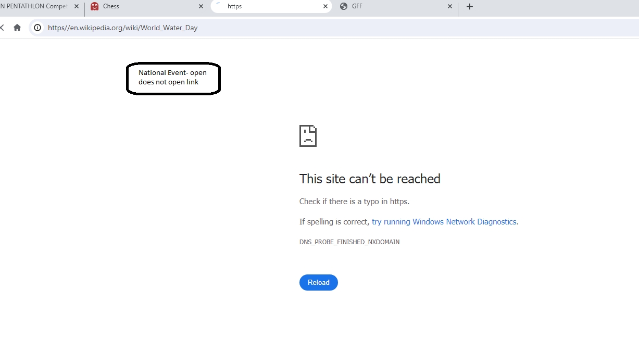Screen dimensions: 639x364
Task: Open the Windows Network Diagnostics link
Action: coord(444,222)
